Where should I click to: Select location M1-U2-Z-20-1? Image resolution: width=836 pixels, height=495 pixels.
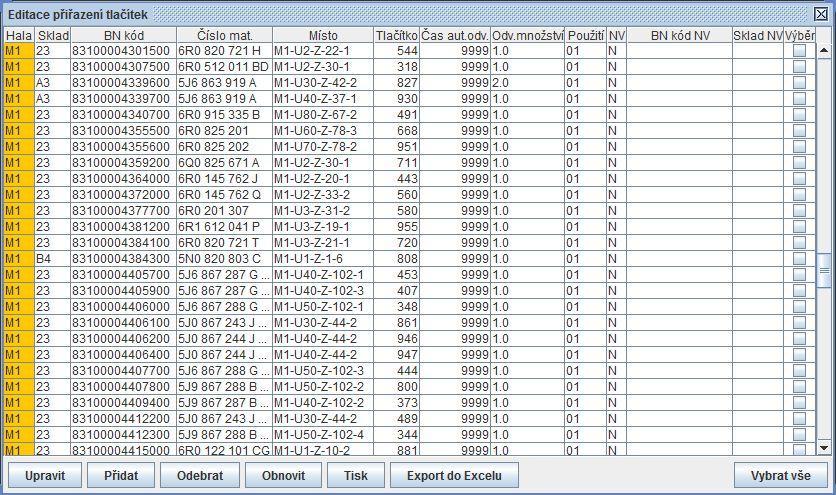[323, 179]
